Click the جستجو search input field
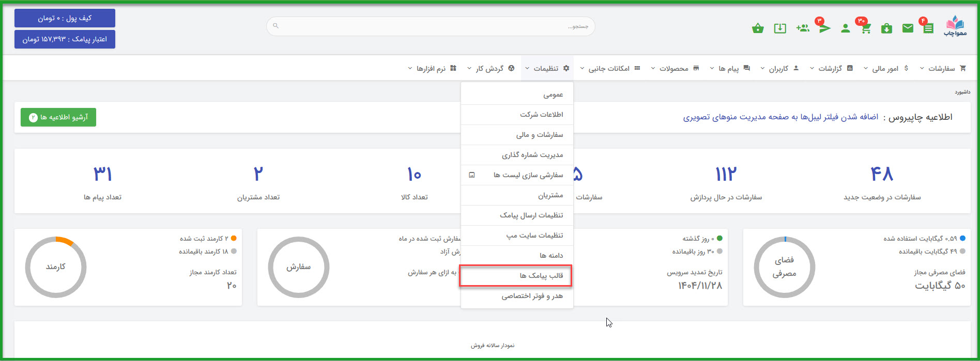 coord(430,26)
